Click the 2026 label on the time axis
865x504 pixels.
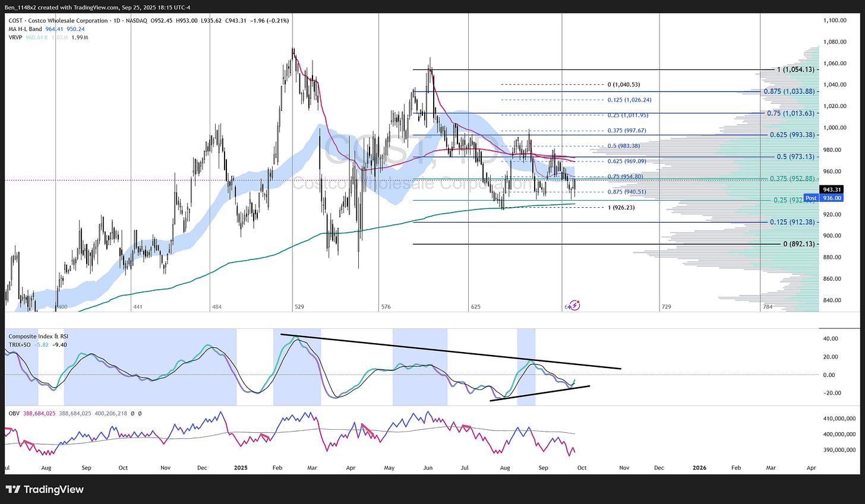(x=700, y=468)
